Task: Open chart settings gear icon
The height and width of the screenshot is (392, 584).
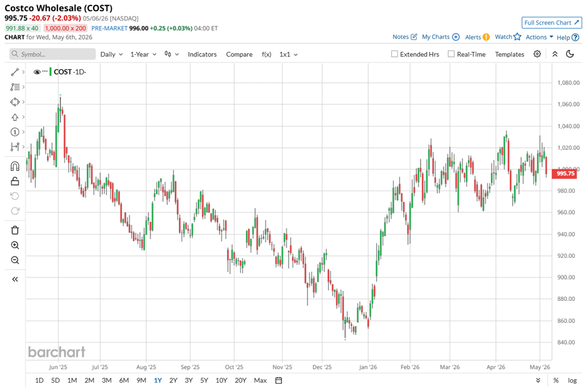Action: tap(537, 54)
